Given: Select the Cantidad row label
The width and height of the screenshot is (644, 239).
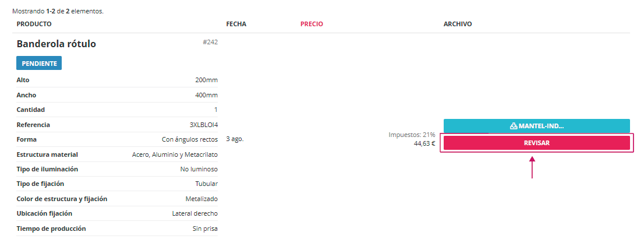Looking at the screenshot, I should [x=31, y=110].
